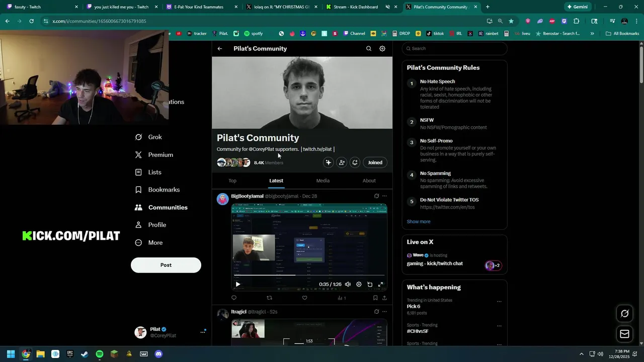
Task: Invite members with the add-person icon
Action: (342, 162)
